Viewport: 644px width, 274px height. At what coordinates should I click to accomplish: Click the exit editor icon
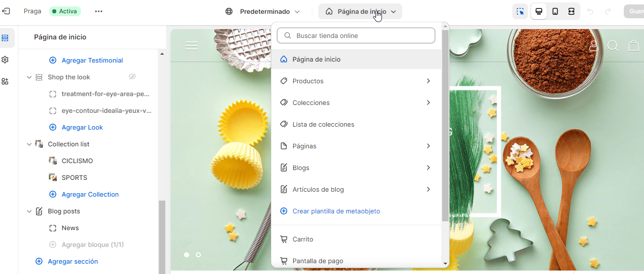pyautogui.click(x=6, y=11)
